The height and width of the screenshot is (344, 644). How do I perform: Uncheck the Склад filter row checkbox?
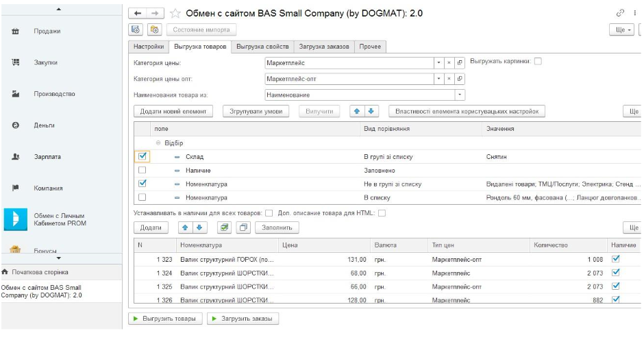[x=143, y=157]
